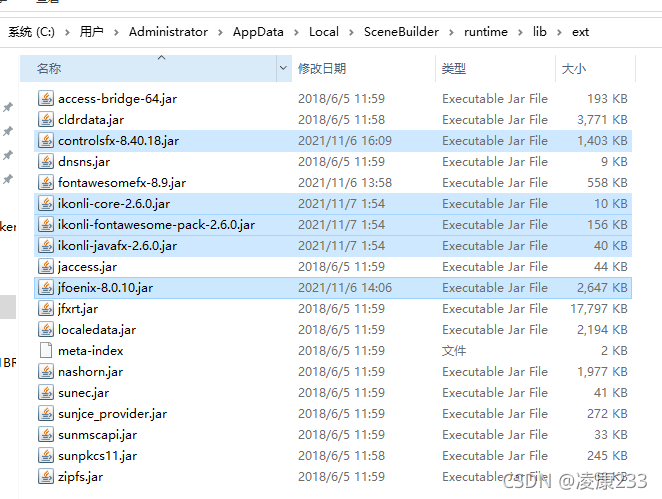Select the file name cldrdata.jar
This screenshot has width=662, height=499.
click(91, 120)
